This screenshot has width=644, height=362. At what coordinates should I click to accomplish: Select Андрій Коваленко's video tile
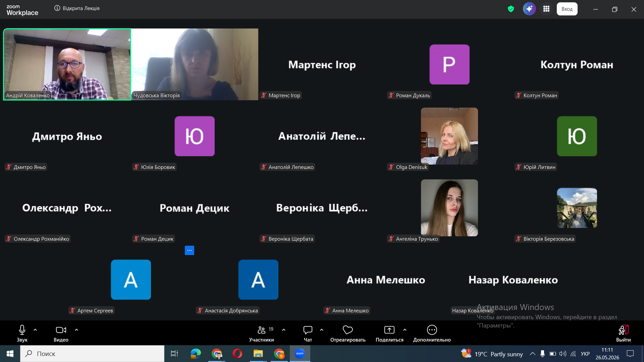[67, 64]
